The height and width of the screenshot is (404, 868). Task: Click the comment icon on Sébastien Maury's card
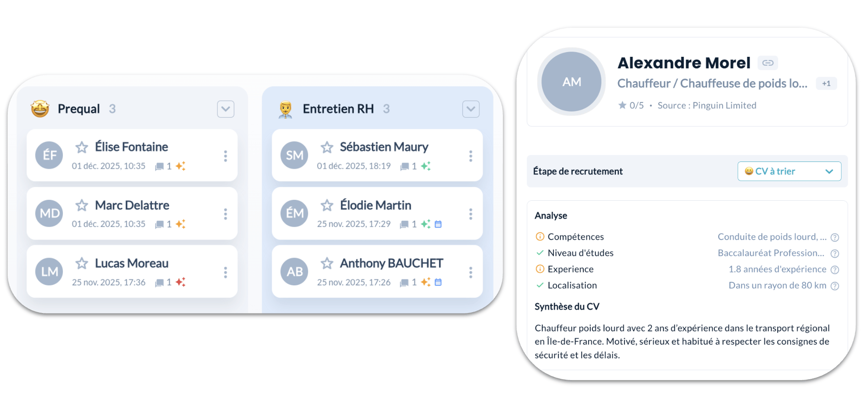point(404,166)
